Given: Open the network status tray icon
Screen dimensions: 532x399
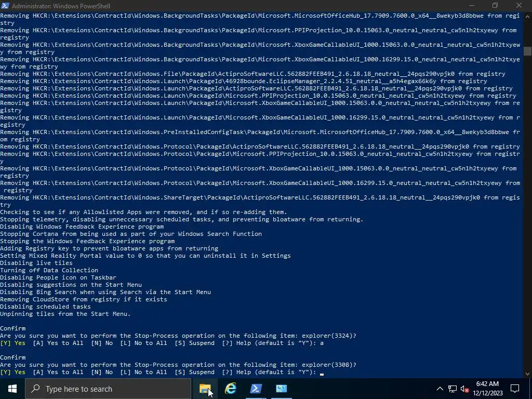Looking at the screenshot, I should point(453,389).
